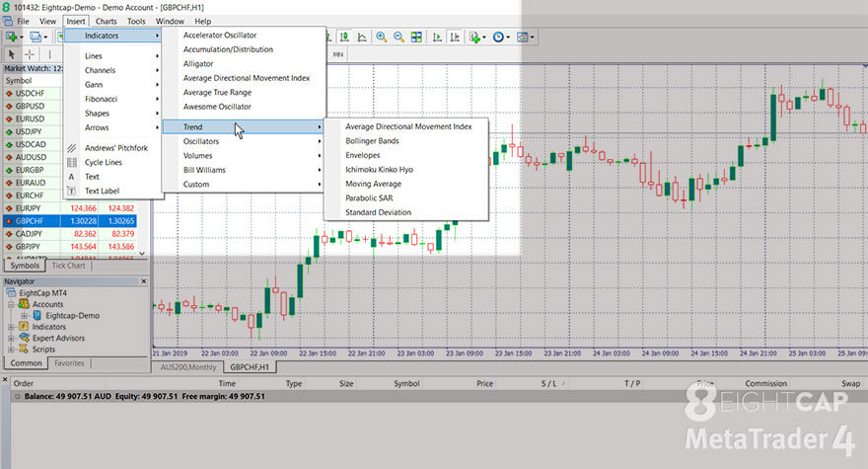Click the Indicators icon in Navigator tree
The height and width of the screenshot is (469, 868).
point(24,327)
